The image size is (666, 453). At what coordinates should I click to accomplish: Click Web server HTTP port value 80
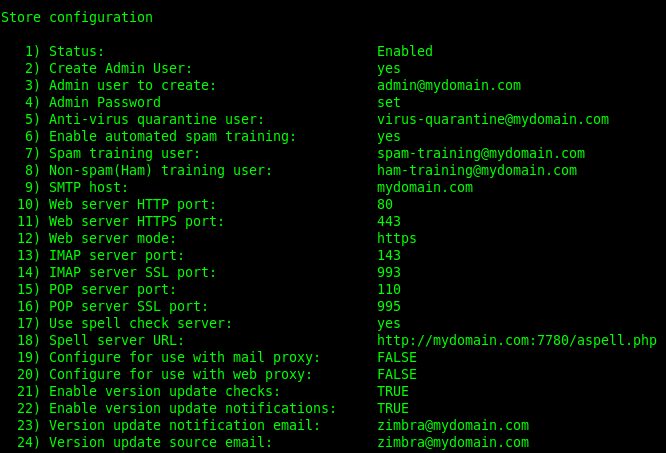coord(385,205)
